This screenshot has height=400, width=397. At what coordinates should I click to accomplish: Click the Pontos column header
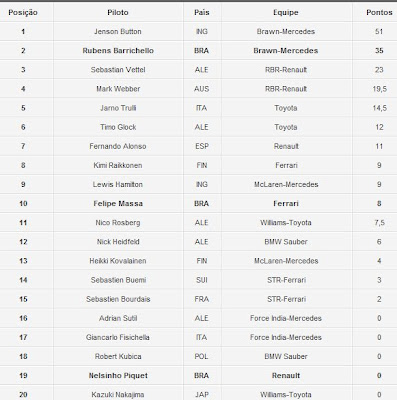[379, 13]
